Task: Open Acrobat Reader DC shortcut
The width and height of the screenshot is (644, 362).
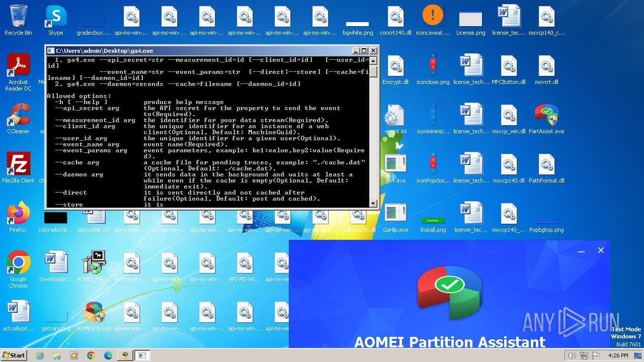Action: 18,72
